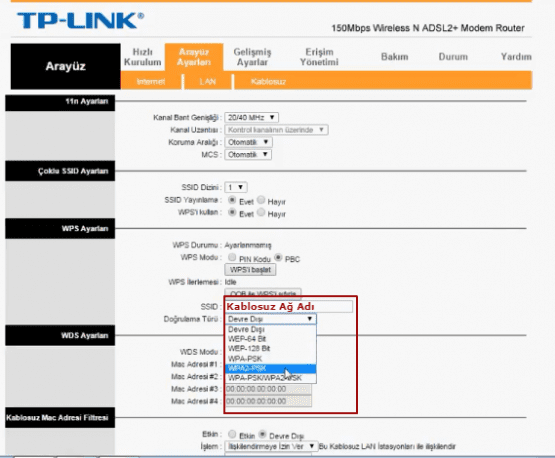Screen dimensions: 555x458
Task: Expand the SSID Dizini dropdown
Action: [x=236, y=187]
